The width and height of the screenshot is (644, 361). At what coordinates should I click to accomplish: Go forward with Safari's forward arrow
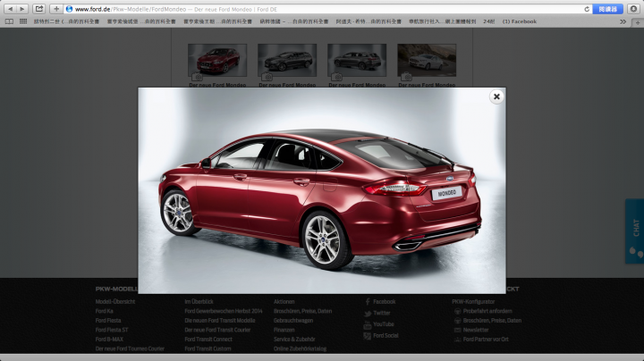pyautogui.click(x=22, y=9)
